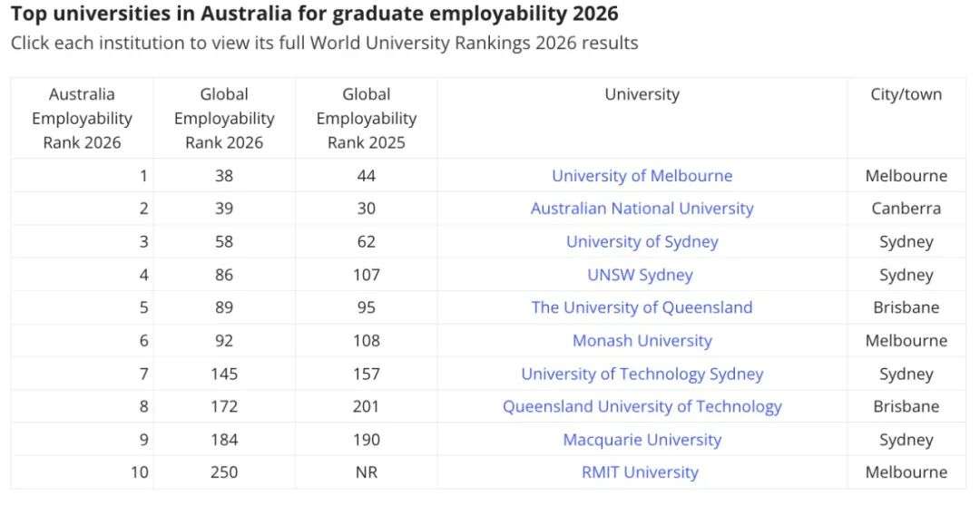The image size is (980, 506).
Task: Click the subtitle about World University Rankings
Action: pos(324,44)
